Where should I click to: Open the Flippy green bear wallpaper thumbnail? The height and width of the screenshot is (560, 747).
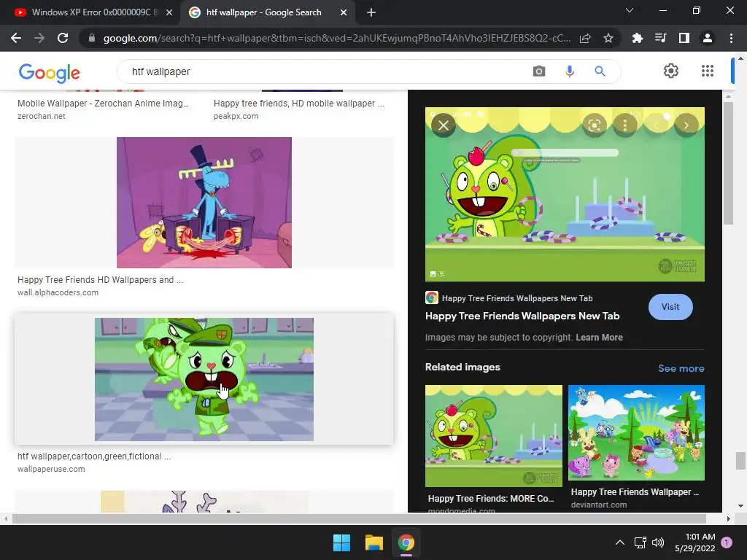(x=204, y=379)
